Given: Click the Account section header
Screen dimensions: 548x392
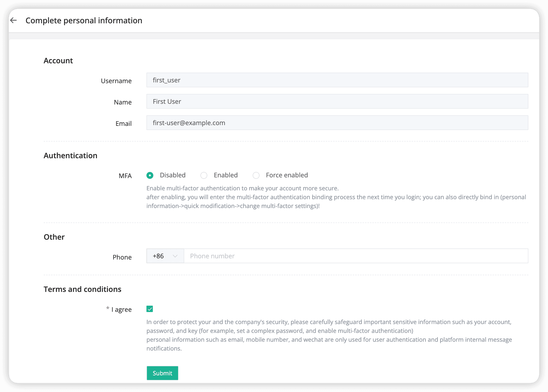Looking at the screenshot, I should tap(58, 60).
